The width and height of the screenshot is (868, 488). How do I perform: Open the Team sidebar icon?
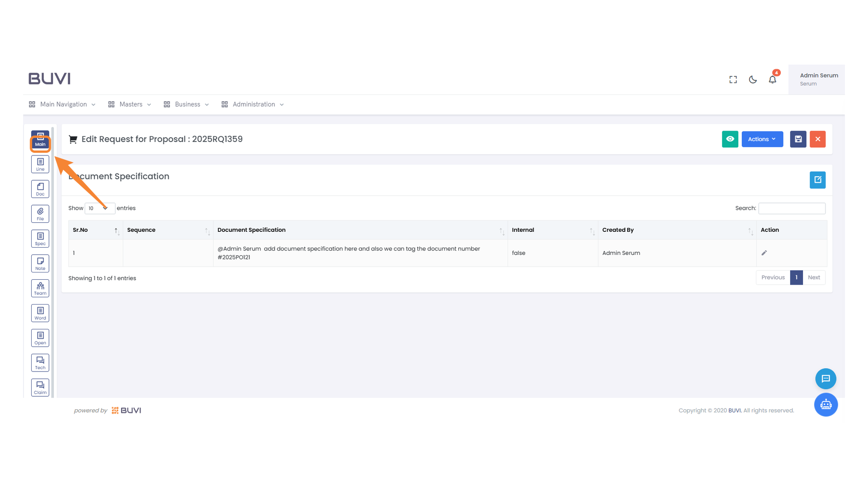click(x=40, y=288)
